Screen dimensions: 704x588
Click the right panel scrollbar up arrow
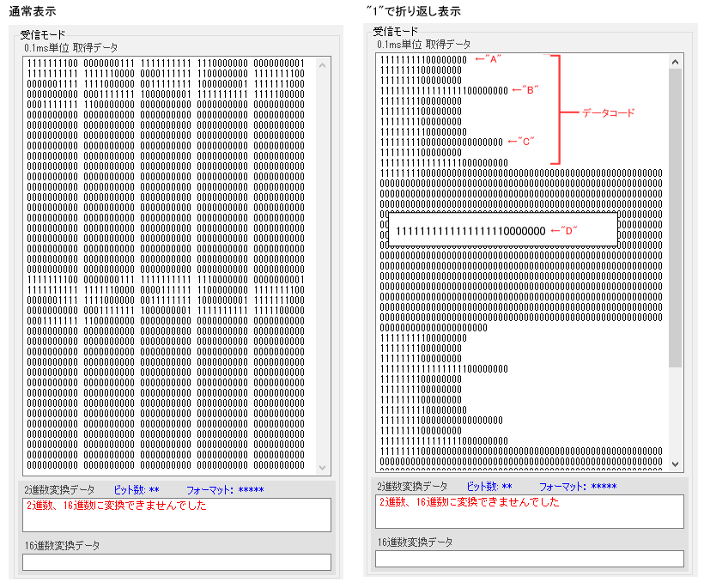tap(676, 62)
